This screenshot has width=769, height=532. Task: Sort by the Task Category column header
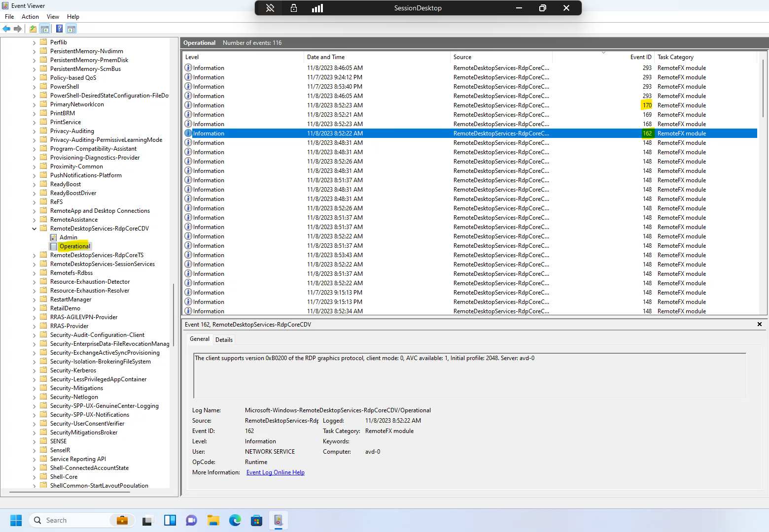click(x=706, y=57)
